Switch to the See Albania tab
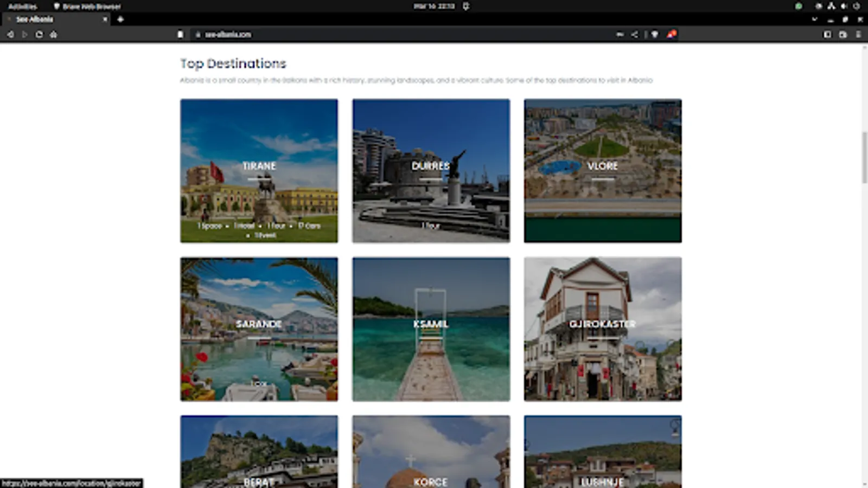868x488 pixels. tap(54, 19)
